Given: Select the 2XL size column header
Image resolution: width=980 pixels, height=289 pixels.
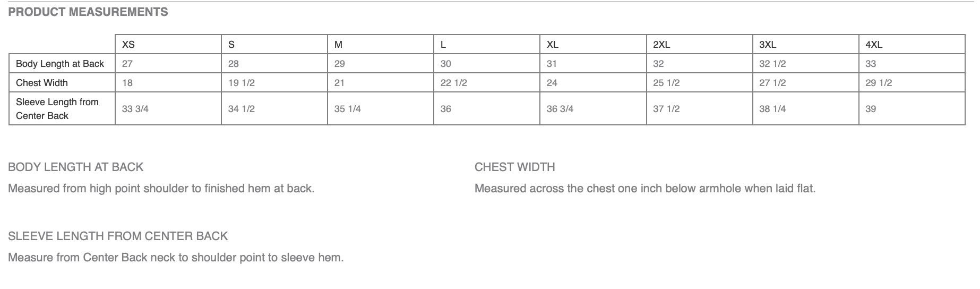Looking at the screenshot, I should point(661,45).
